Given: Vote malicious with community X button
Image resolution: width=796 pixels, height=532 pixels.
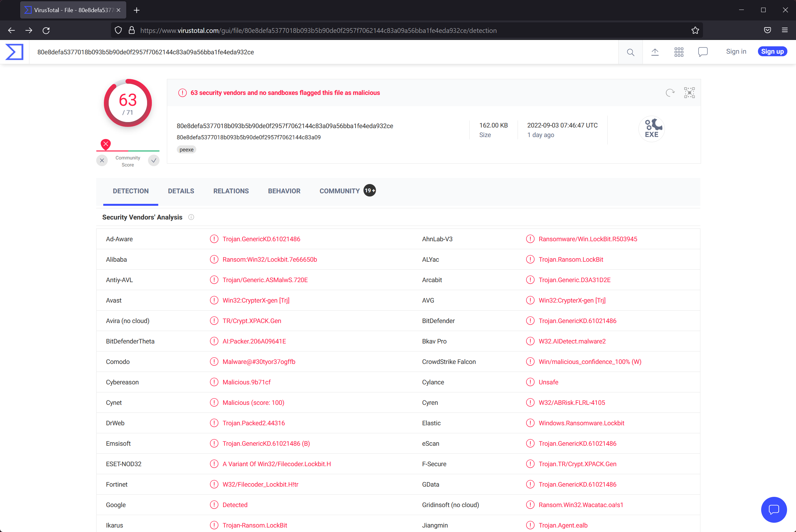Looking at the screenshot, I should click(102, 160).
